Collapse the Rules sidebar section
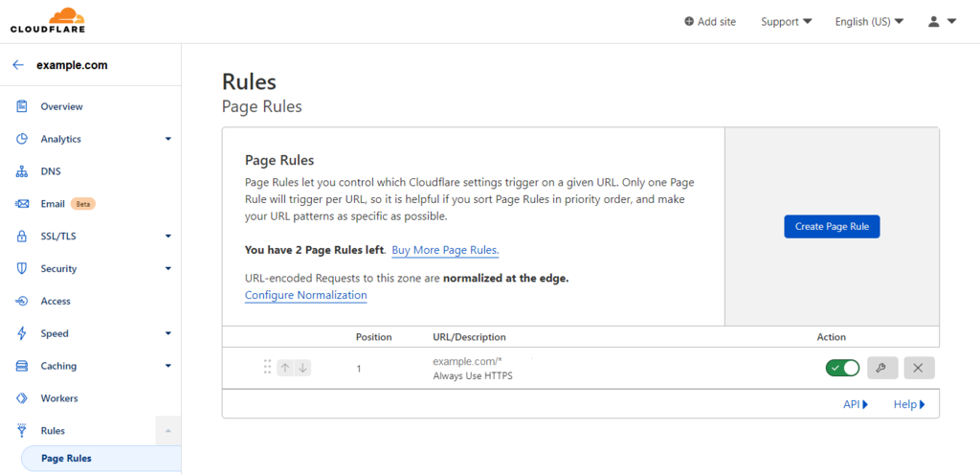 167,431
